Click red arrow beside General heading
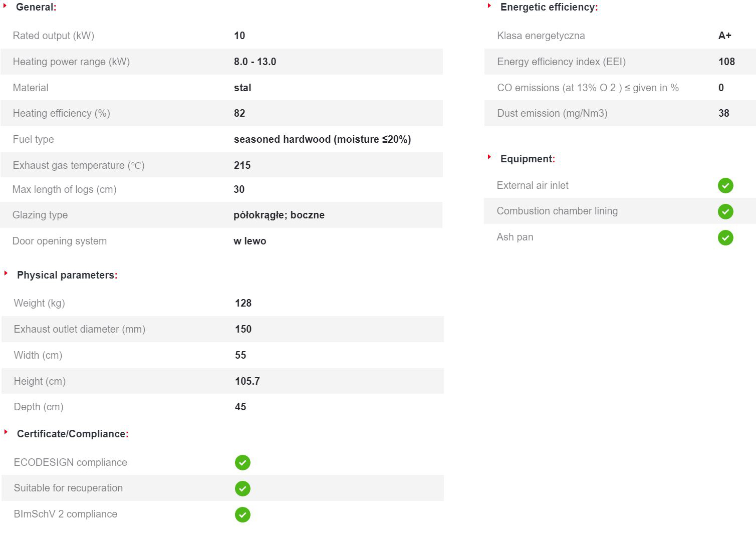Image resolution: width=756 pixels, height=537 pixels. 5,6
